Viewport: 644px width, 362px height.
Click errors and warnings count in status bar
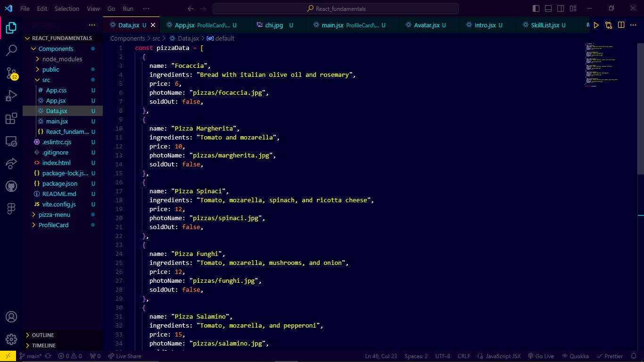(x=70, y=356)
